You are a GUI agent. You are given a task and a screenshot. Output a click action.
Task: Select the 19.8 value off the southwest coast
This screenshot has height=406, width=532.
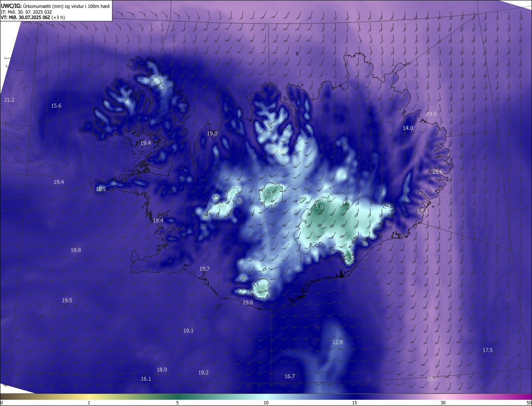point(76,250)
